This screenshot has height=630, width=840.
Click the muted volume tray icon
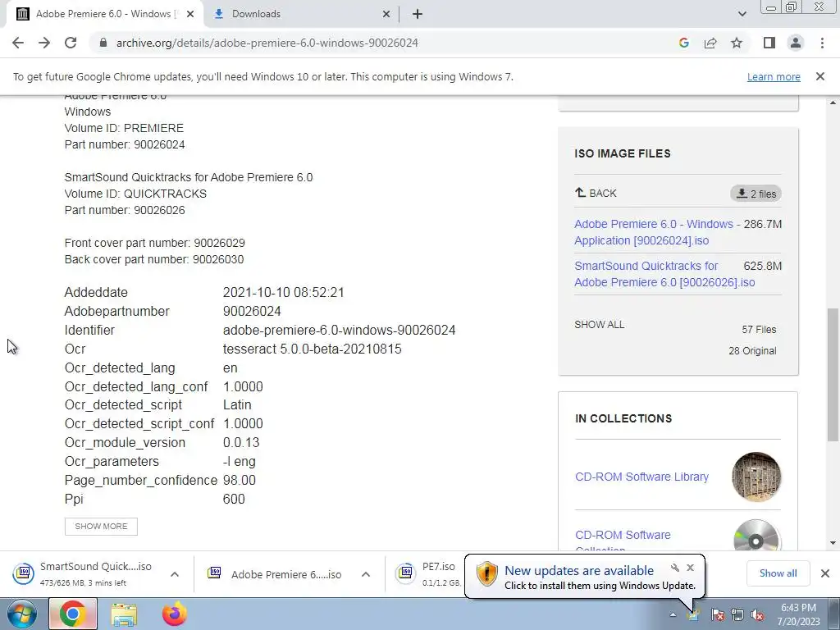coord(757,614)
